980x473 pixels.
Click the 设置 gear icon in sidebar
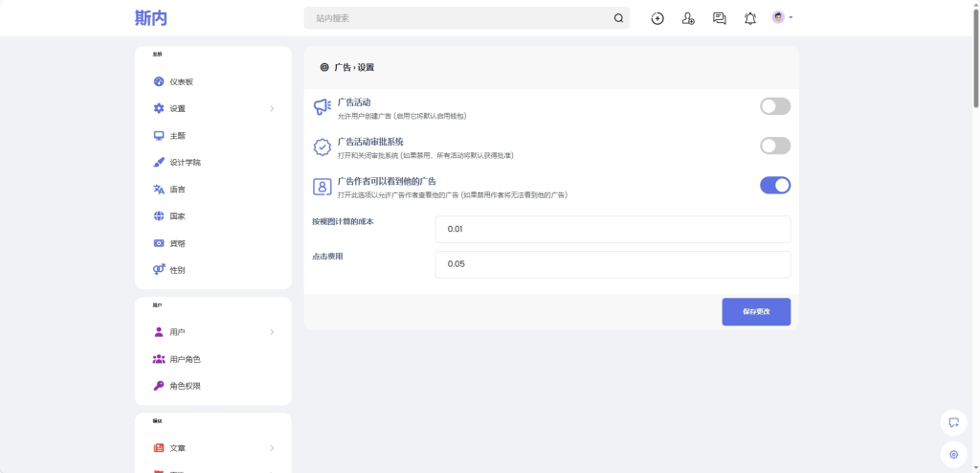[x=159, y=108]
